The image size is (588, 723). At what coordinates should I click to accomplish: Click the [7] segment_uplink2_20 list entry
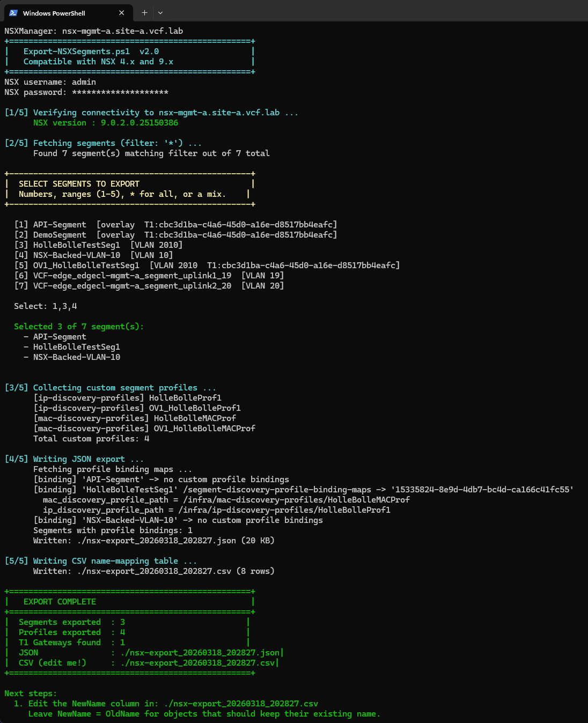[x=149, y=286]
